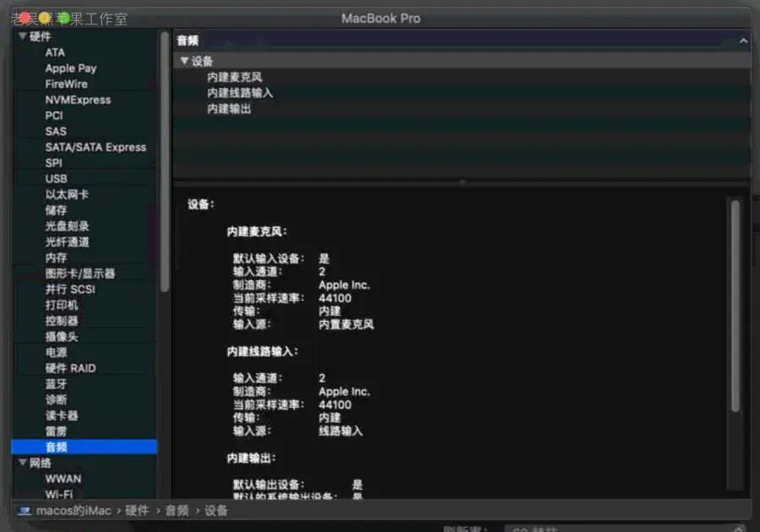Viewport: 760px width, 532px height.
Task: Select 图形卡/显示器 in the sidebar
Action: pyautogui.click(x=80, y=274)
